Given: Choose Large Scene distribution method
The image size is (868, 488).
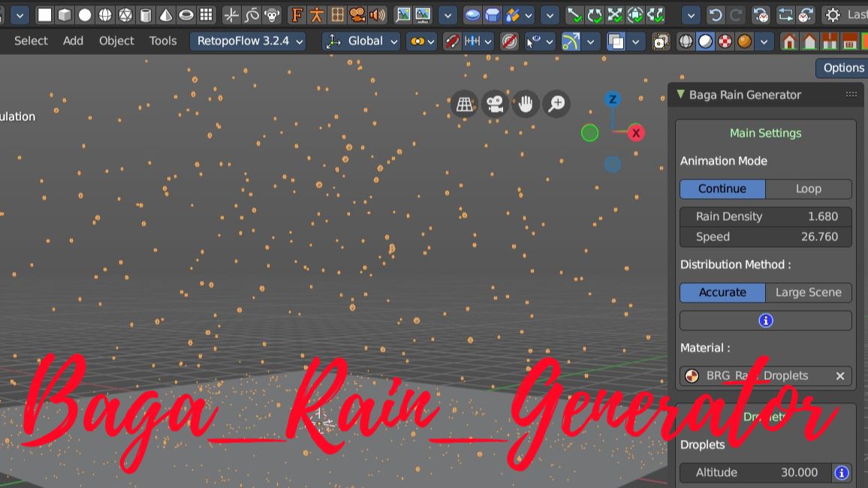Looking at the screenshot, I should (x=809, y=292).
